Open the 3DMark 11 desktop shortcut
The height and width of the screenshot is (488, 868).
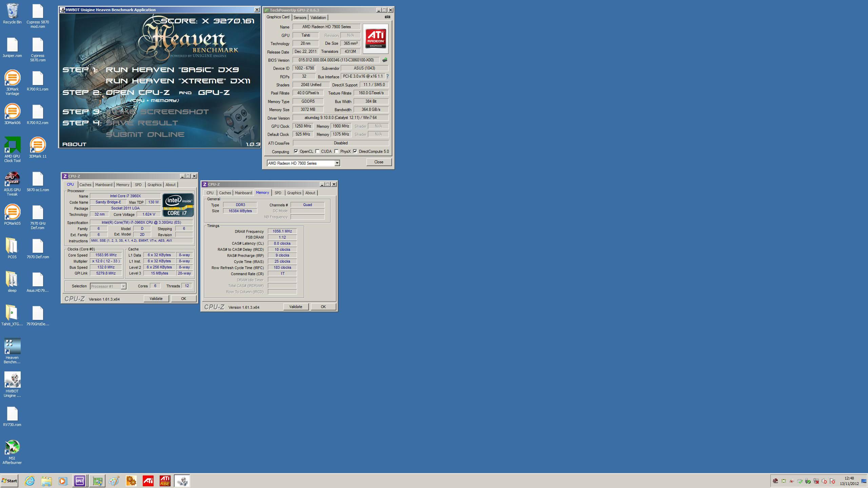coord(38,147)
